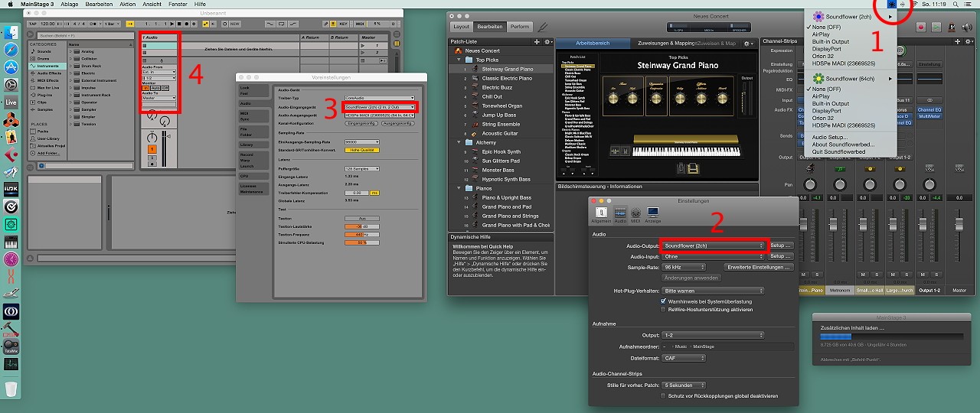Open Ableton Live from the Dock
This screenshot has height=413, width=980.
click(x=11, y=102)
